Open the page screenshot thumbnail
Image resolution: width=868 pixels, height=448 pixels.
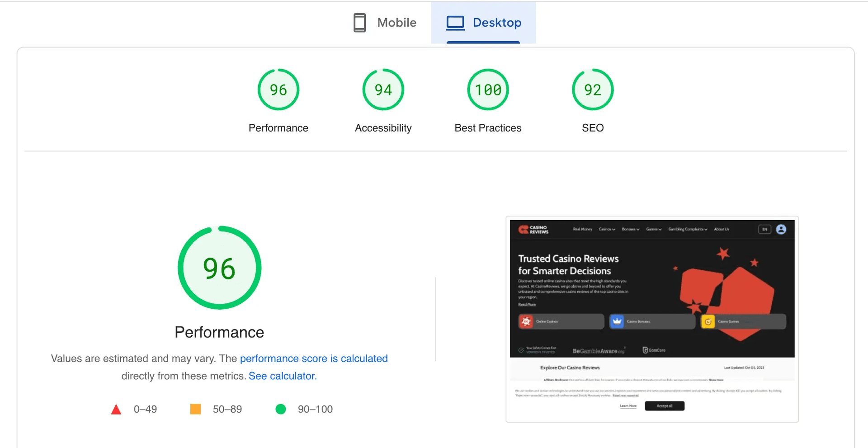pyautogui.click(x=652, y=319)
